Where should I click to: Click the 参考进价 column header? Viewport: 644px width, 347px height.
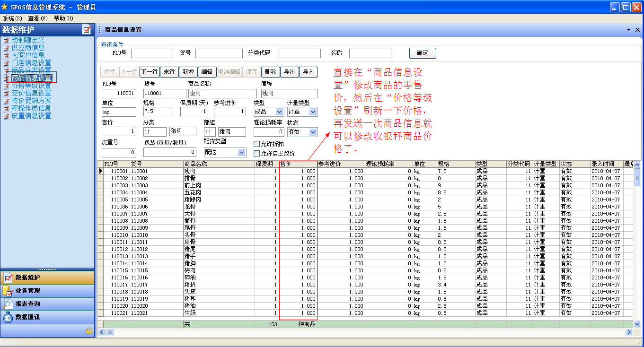[x=341, y=164]
